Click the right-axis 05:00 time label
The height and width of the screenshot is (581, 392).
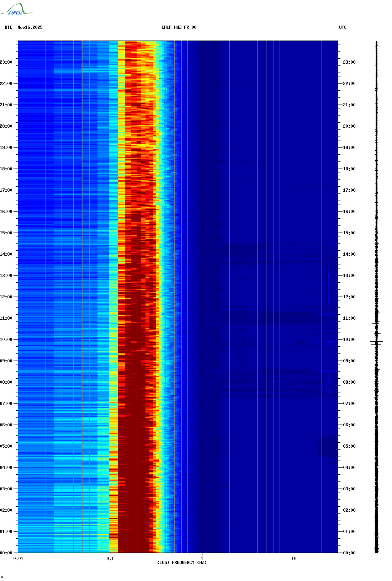349,446
